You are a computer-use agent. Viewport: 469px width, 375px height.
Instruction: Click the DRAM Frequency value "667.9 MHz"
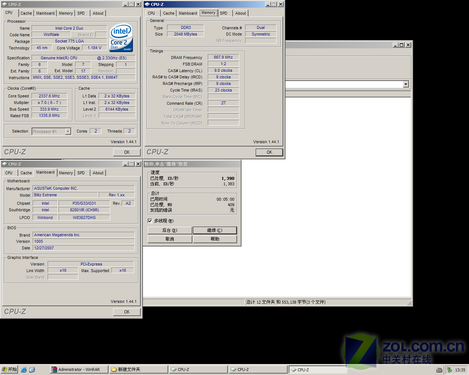pos(223,57)
